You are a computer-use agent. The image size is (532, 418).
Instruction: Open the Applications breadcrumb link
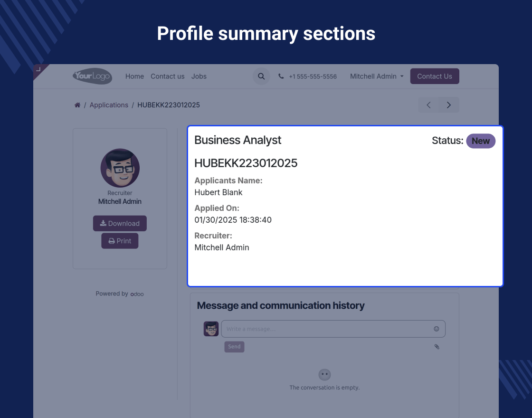(x=109, y=105)
